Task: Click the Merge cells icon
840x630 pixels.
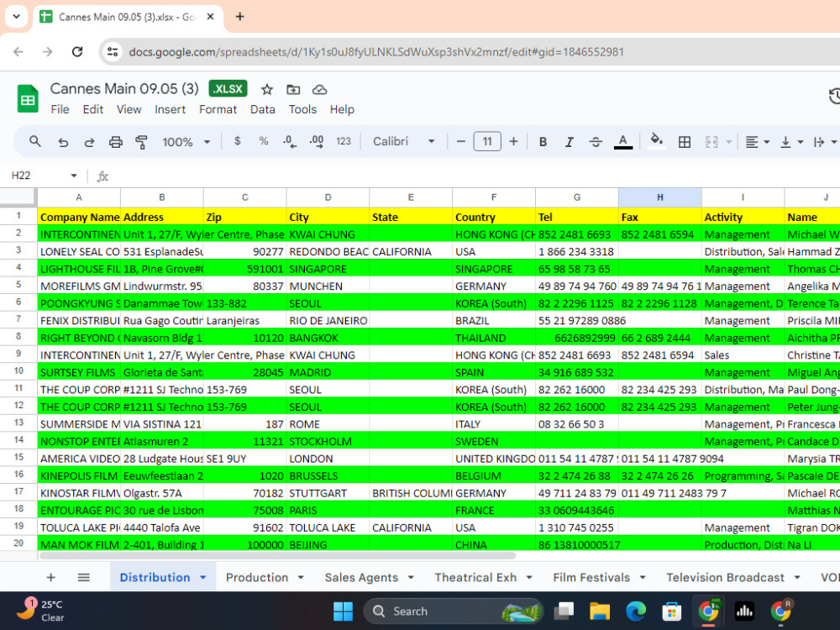Action: (711, 142)
